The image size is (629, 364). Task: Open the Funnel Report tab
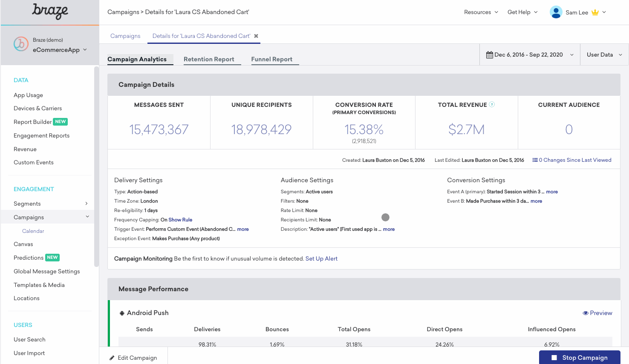pyautogui.click(x=272, y=59)
